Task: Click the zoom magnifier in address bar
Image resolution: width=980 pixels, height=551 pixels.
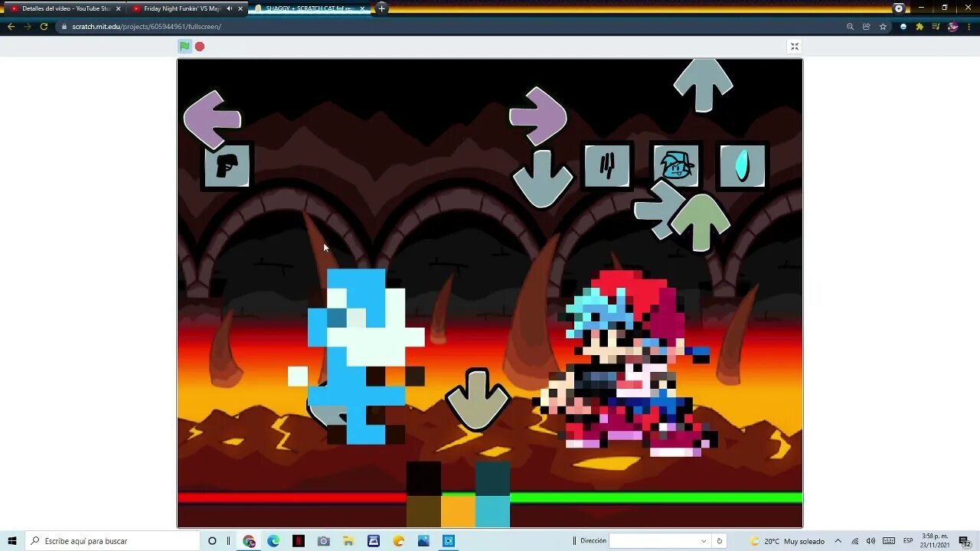Action: click(850, 26)
